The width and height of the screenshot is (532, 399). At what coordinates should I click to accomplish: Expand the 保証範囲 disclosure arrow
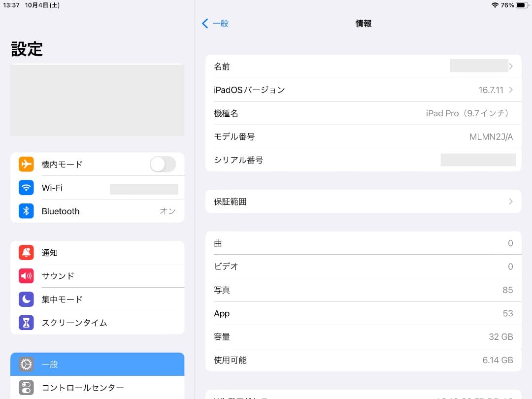click(510, 201)
